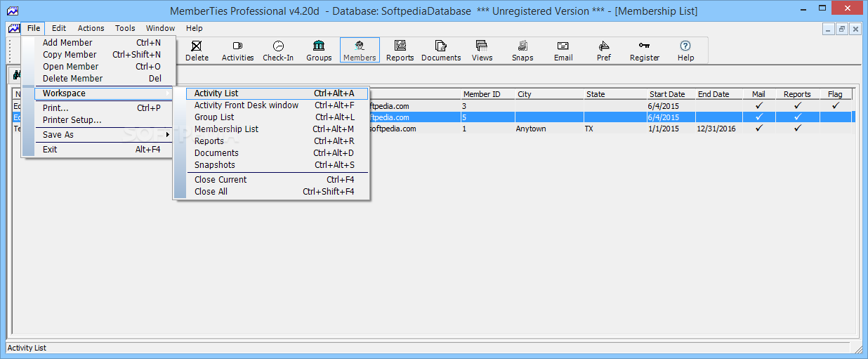868x359 pixels.
Task: Open Printer Setup... from the File menu
Action: [x=104, y=119]
